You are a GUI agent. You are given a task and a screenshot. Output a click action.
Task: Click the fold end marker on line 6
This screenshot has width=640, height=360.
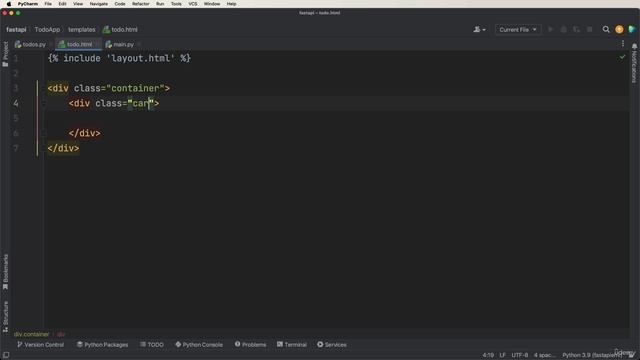[43, 133]
